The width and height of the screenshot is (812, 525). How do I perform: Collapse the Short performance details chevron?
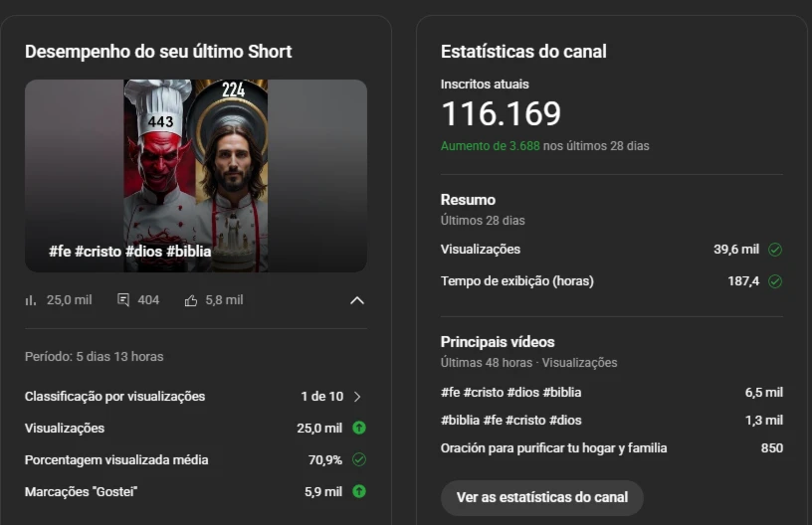[357, 300]
